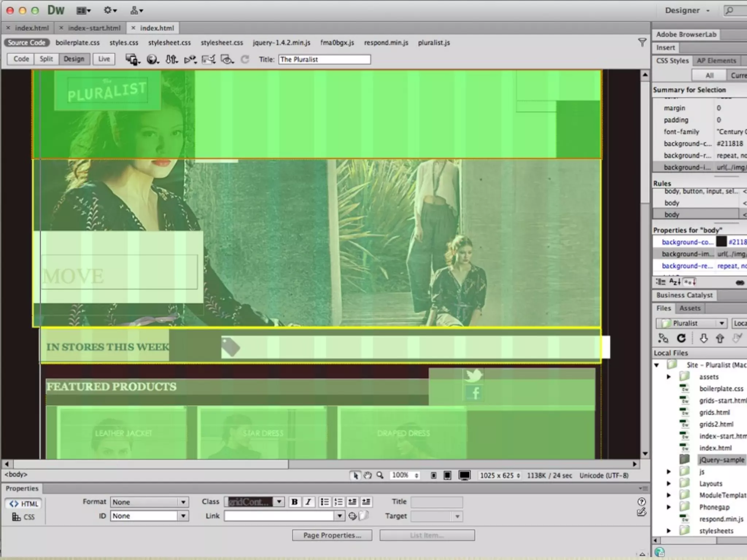Click the background-color swatch for body
Screen dimensions: 747x560
click(x=721, y=242)
